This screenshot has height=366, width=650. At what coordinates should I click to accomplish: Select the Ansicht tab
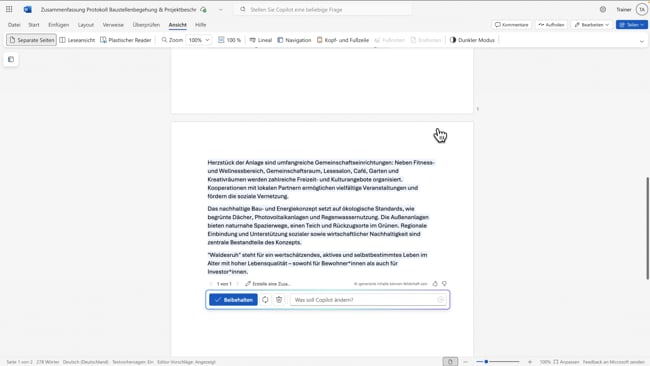click(177, 25)
